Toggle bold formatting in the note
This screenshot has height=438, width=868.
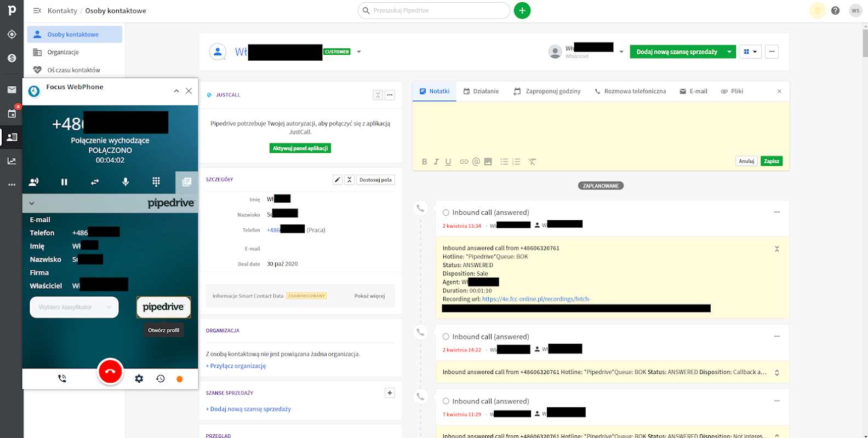[424, 162]
